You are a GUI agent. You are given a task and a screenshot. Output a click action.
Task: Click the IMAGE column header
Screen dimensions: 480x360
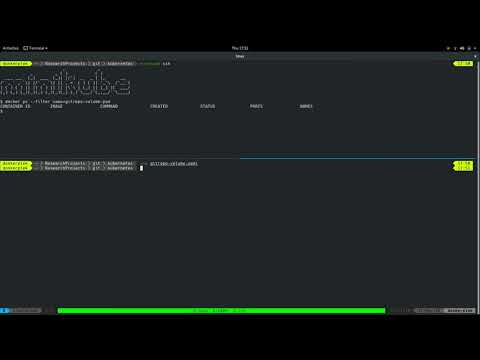[x=56, y=106]
